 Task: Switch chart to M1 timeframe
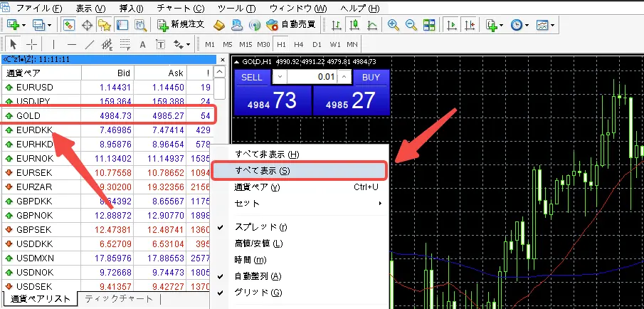(x=210, y=44)
